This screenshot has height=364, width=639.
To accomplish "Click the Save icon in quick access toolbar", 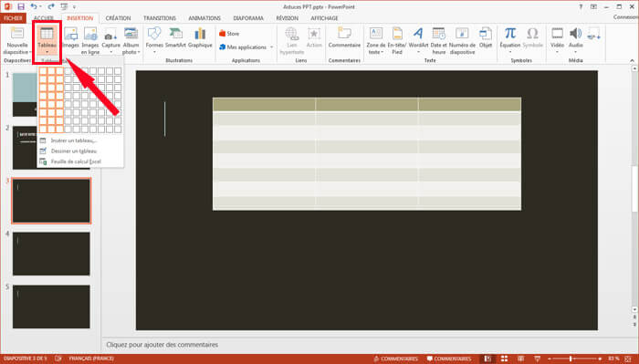I will click(21, 6).
